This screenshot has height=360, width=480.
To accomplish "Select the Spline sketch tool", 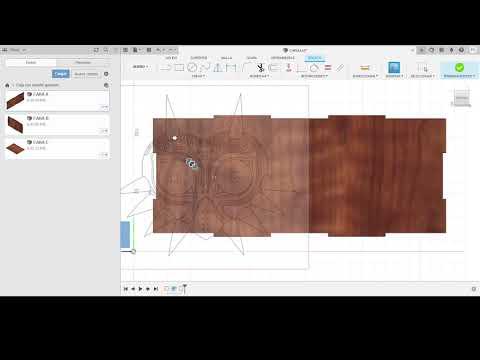I will (205, 68).
